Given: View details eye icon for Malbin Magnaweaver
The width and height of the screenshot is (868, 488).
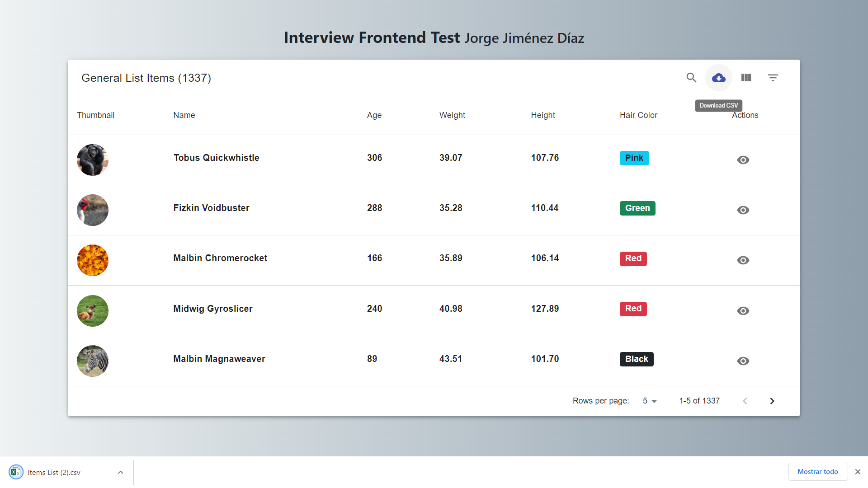Looking at the screenshot, I should click(743, 361).
